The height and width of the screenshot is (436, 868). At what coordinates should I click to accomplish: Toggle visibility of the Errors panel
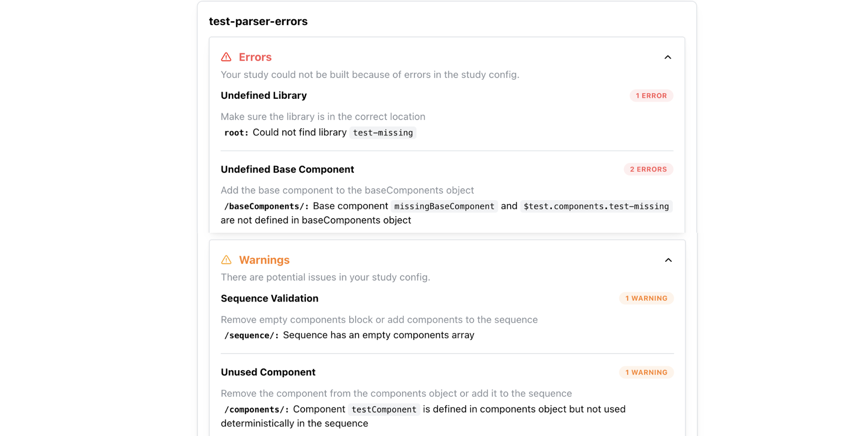click(x=668, y=57)
